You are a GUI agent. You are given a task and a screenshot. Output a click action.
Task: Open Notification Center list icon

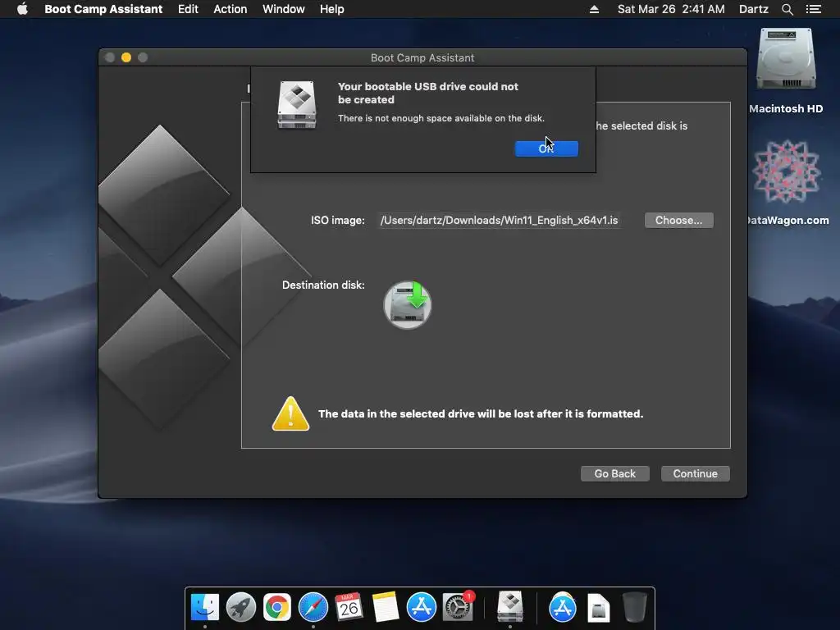814,9
